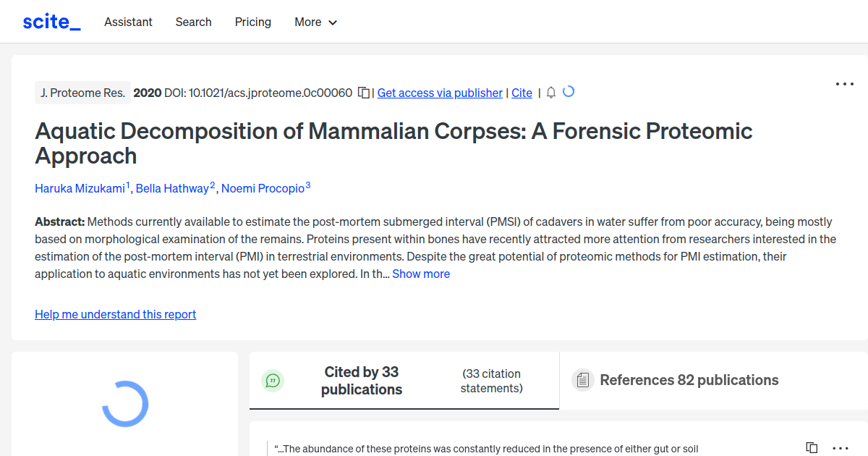Screen dimensions: 868x456
Task: Open the More navigation dropdown
Action: click(315, 22)
